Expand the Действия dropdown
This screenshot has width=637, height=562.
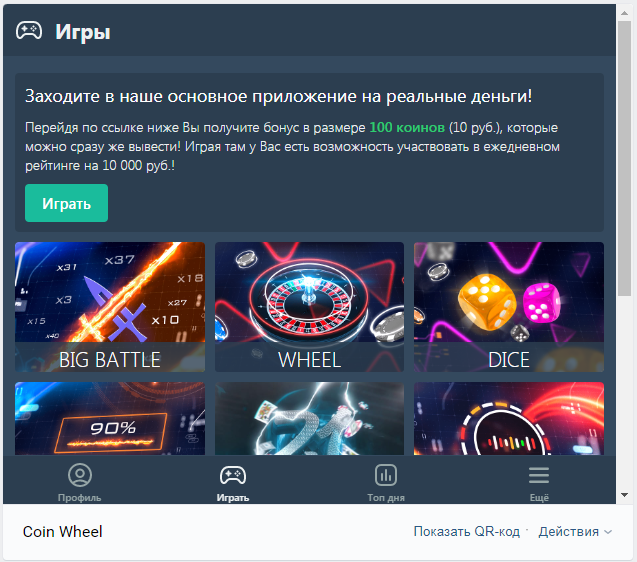575,532
